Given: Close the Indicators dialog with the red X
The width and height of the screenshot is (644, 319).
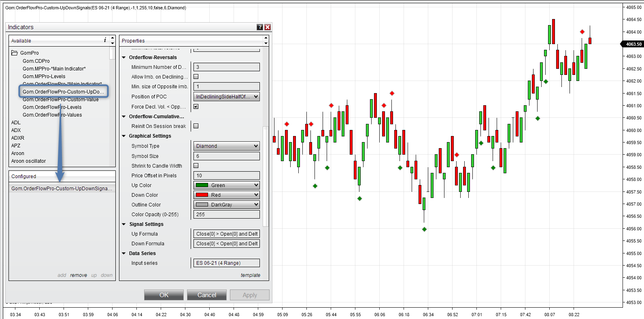Looking at the screenshot, I should pyautogui.click(x=268, y=27).
